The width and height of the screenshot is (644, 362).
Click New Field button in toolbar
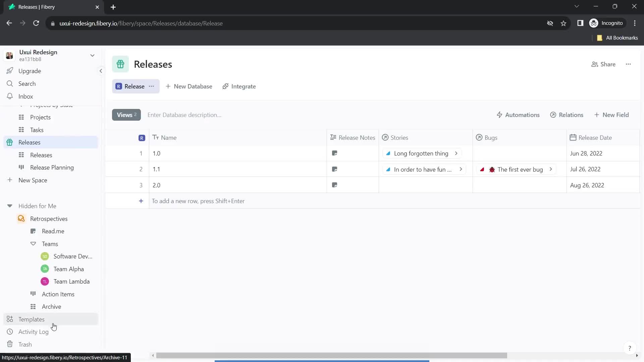click(x=612, y=115)
